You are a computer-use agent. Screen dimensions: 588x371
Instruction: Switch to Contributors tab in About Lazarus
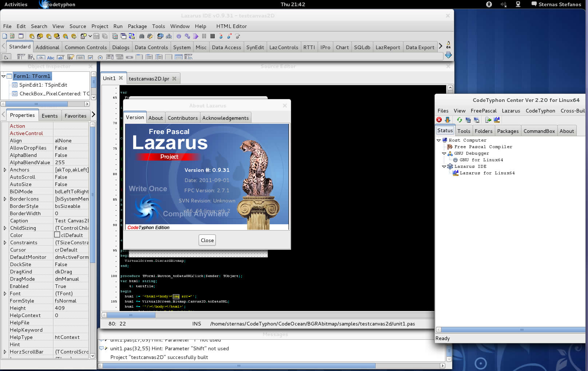click(183, 118)
